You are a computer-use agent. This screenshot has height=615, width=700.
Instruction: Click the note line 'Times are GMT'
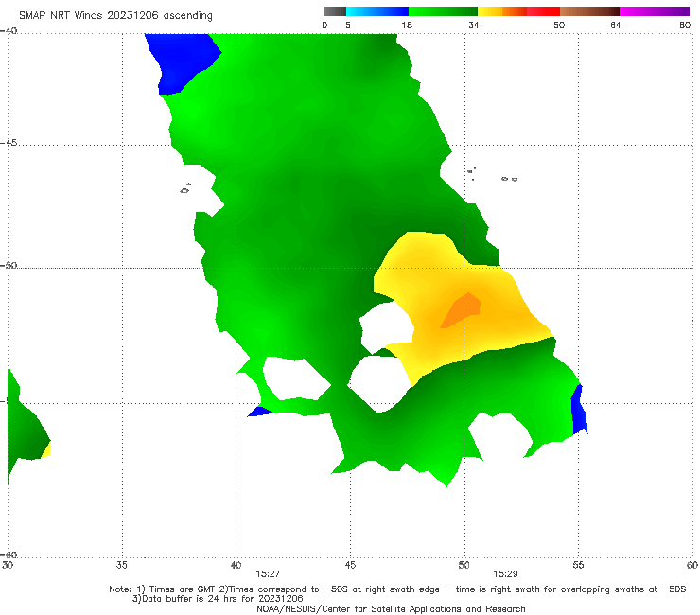[x=397, y=589]
